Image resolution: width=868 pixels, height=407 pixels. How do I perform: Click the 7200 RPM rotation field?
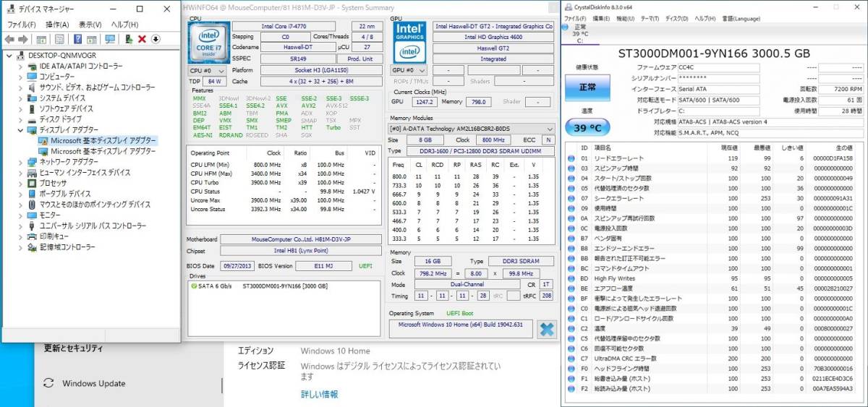click(x=842, y=88)
